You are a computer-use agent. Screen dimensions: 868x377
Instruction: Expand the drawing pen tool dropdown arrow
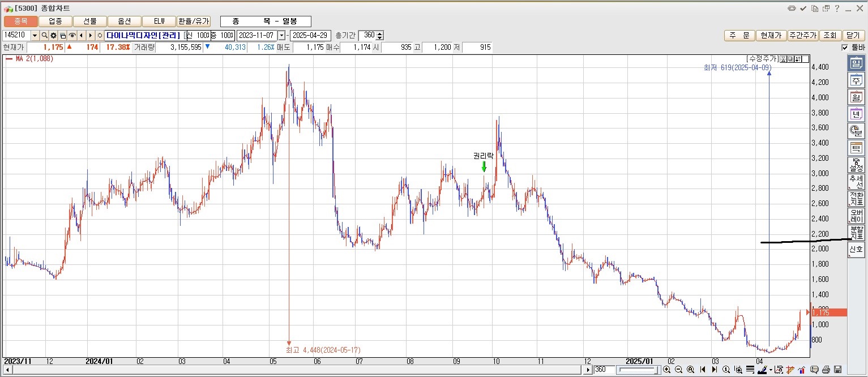[771, 370]
